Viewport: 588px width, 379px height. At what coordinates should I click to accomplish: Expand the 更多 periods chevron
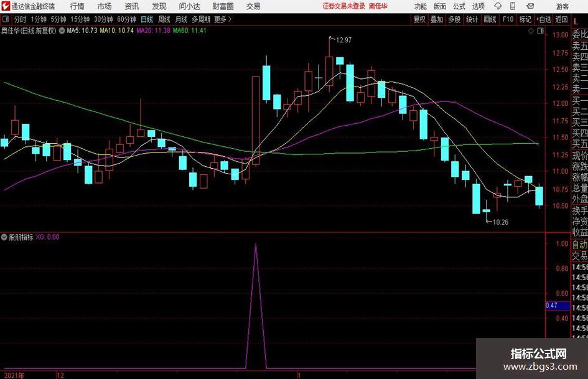[223, 19]
